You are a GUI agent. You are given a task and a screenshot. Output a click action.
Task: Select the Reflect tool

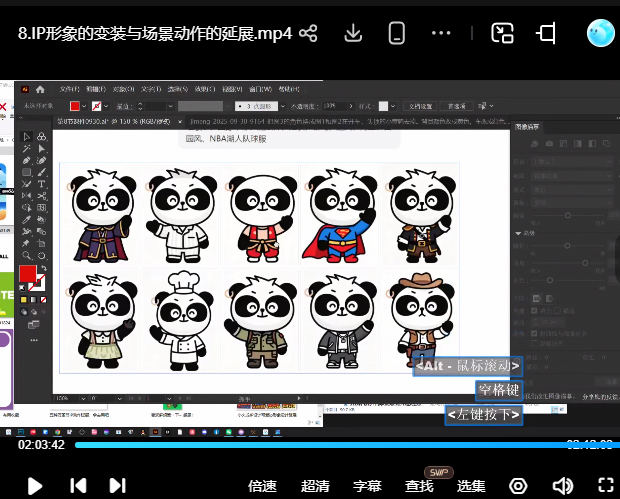pos(26,196)
